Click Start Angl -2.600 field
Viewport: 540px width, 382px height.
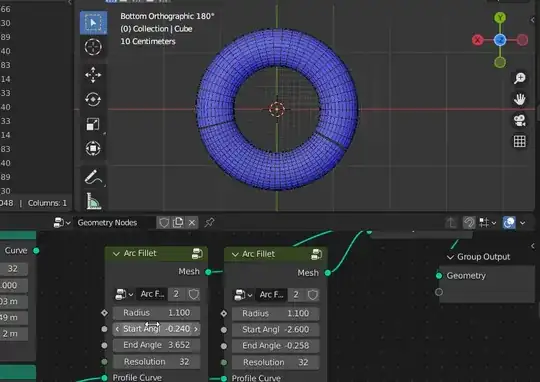(276, 330)
